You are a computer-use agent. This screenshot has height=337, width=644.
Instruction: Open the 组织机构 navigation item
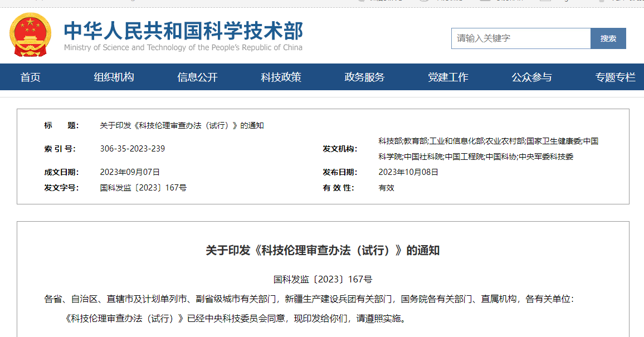(x=114, y=77)
